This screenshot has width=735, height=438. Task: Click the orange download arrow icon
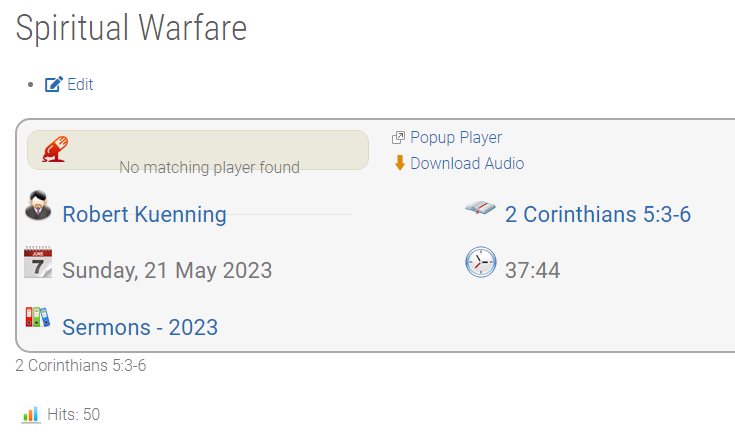pos(399,163)
